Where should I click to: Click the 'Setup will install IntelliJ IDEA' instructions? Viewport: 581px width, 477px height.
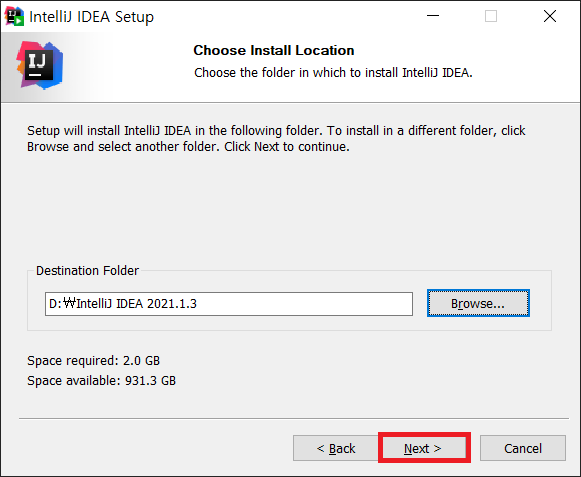(276, 139)
